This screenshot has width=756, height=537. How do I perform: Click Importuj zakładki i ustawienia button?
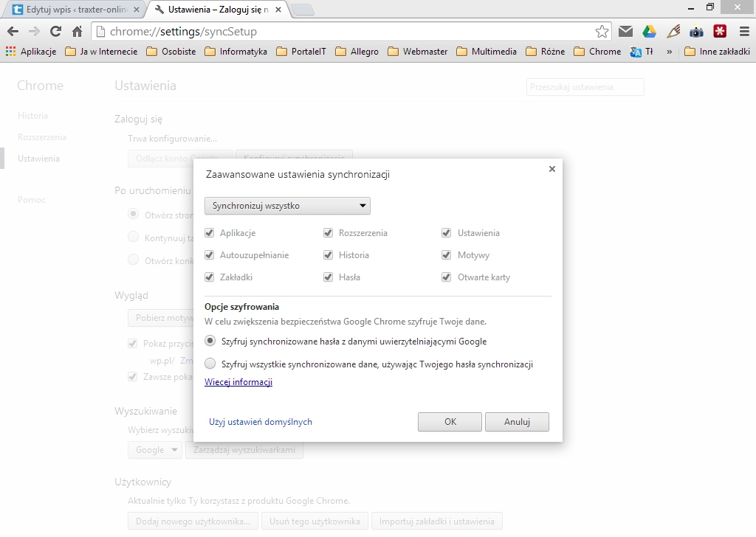click(437, 521)
